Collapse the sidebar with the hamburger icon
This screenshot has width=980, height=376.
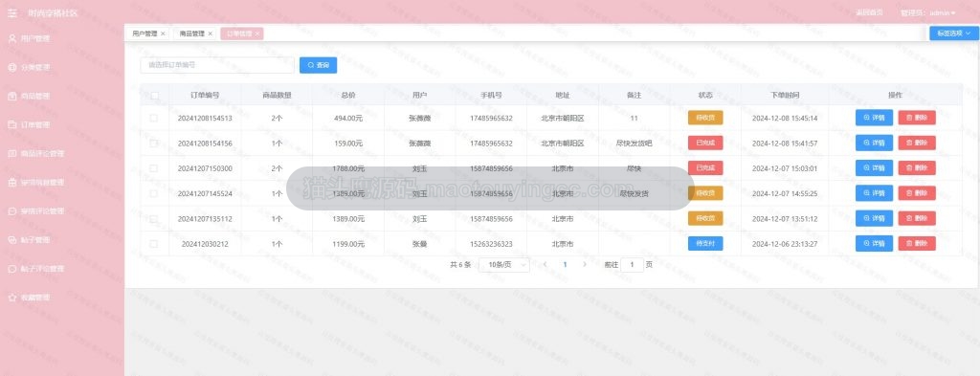click(11, 13)
